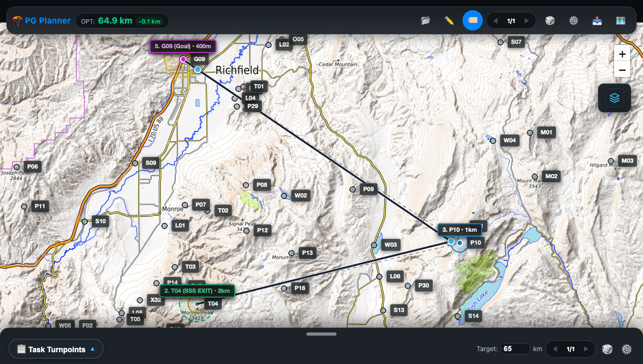Click the export tray icon
Screen dimensions: 643x364
(597, 20)
